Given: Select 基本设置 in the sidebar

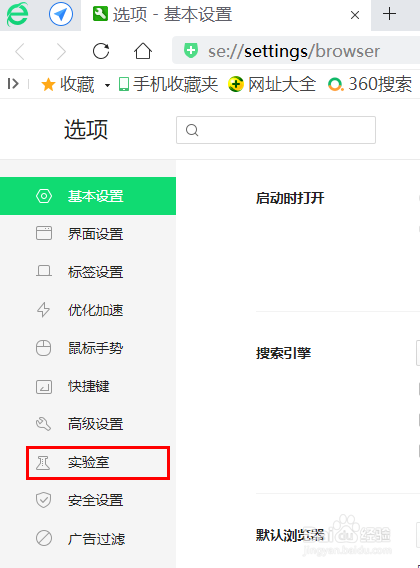Looking at the screenshot, I should pos(88,196).
